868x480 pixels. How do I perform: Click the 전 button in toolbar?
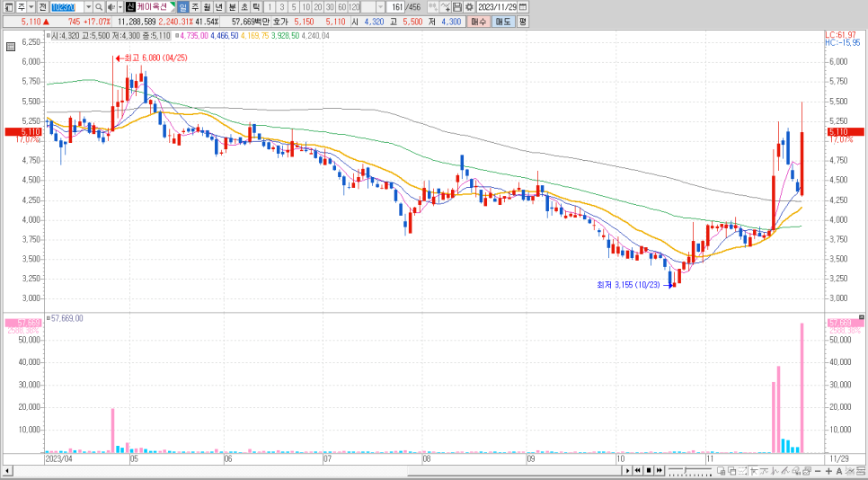point(42,7)
